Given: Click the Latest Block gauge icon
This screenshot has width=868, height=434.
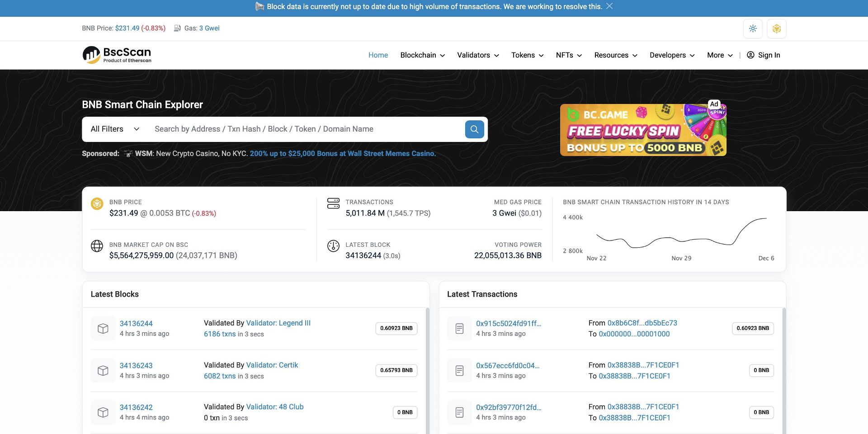Looking at the screenshot, I should click(333, 246).
